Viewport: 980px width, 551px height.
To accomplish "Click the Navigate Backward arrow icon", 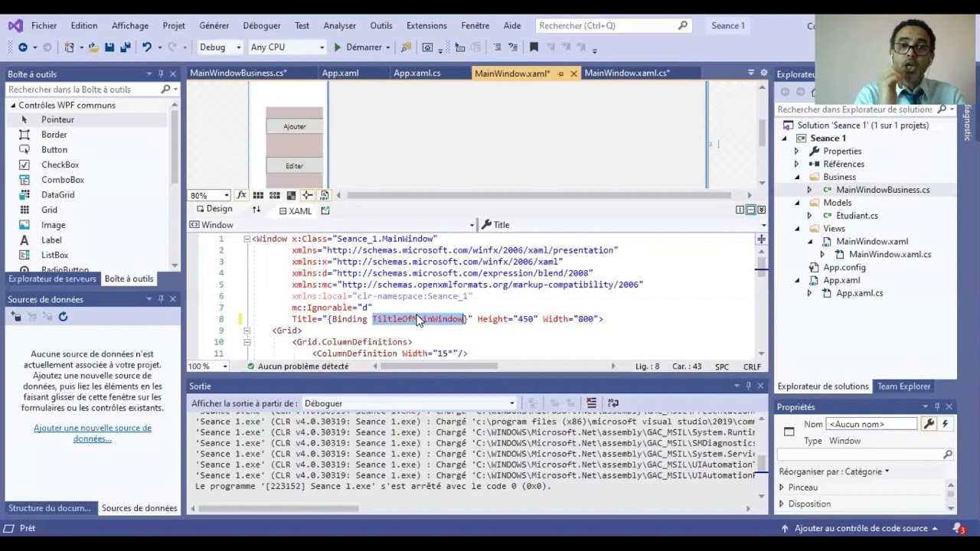I will 23,47.
